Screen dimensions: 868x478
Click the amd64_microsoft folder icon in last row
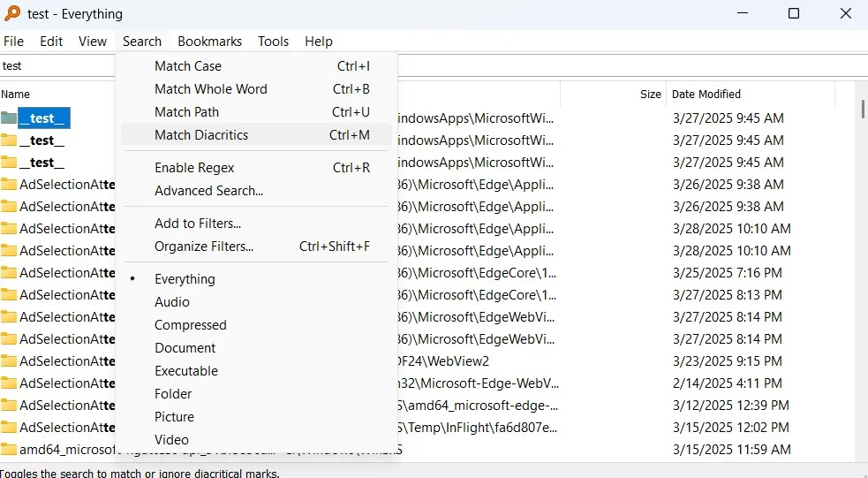pyautogui.click(x=10, y=450)
